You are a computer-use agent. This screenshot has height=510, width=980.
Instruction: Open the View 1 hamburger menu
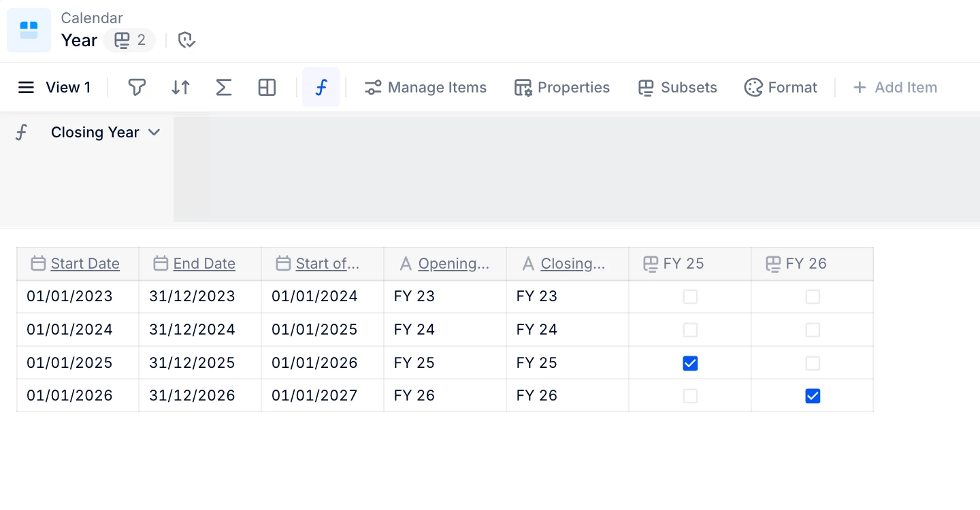coord(26,88)
